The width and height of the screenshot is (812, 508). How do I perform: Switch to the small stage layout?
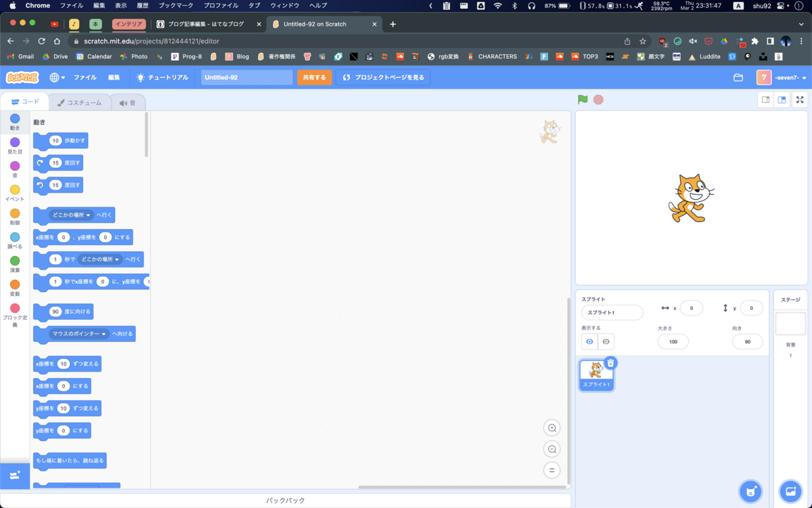(765, 100)
